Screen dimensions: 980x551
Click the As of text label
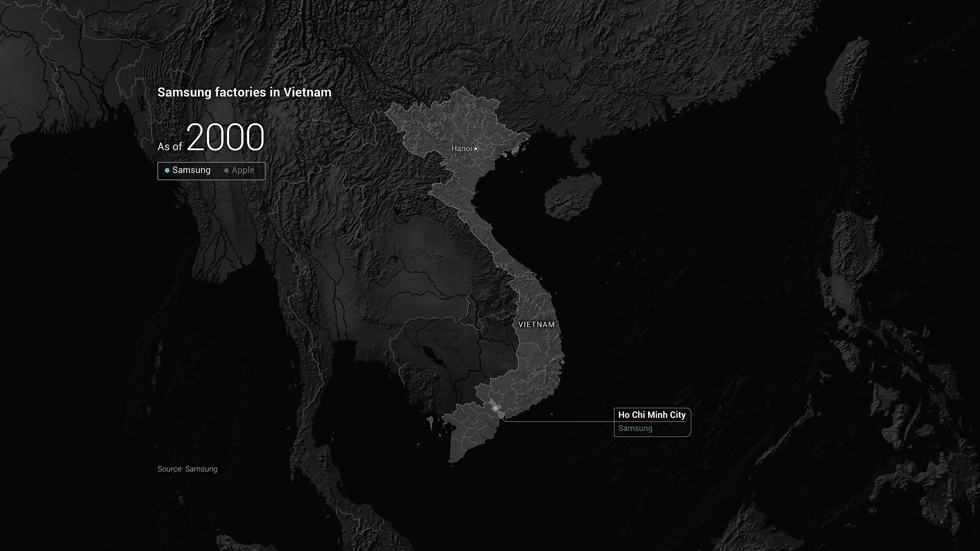170,147
